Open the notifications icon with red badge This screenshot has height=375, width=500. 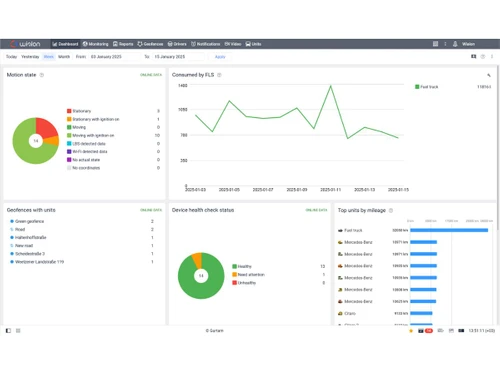point(425,331)
